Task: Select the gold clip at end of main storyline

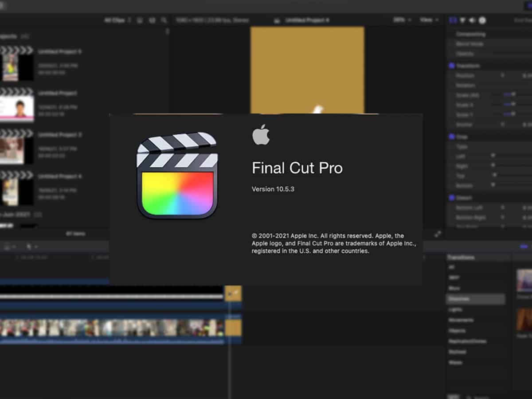Action: 233,328
